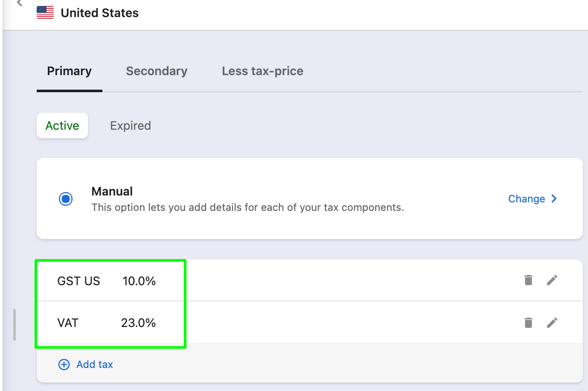Viewport: 588px width, 391px height.
Task: Click the chevron arrow next to Change
Action: (554, 198)
